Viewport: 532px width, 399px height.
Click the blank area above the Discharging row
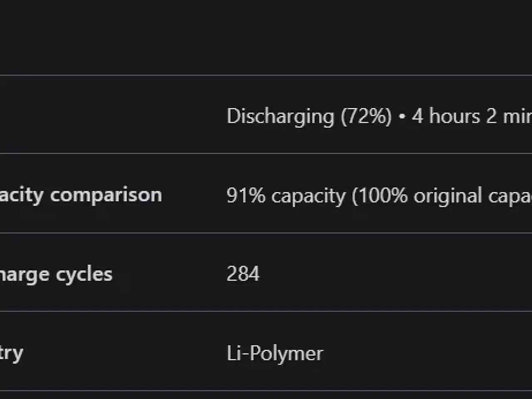(x=266, y=37)
